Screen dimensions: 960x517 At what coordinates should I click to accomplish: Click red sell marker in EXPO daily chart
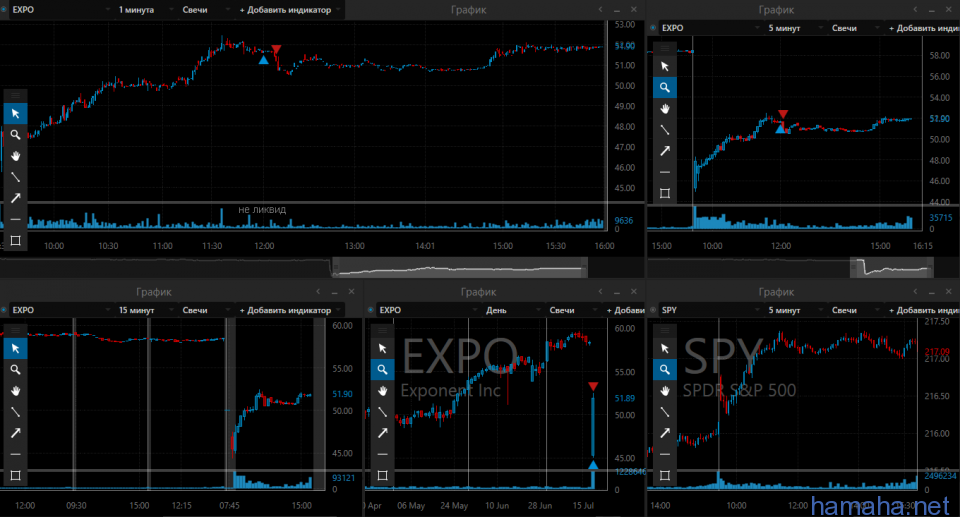pyautogui.click(x=593, y=387)
